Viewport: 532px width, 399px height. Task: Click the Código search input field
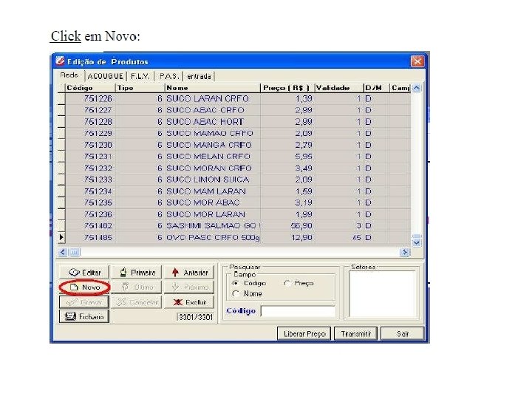pos(298,311)
